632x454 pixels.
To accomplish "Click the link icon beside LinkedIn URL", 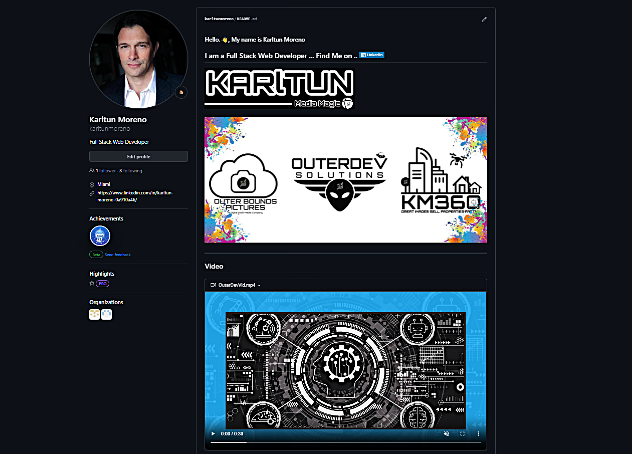I will [92, 194].
